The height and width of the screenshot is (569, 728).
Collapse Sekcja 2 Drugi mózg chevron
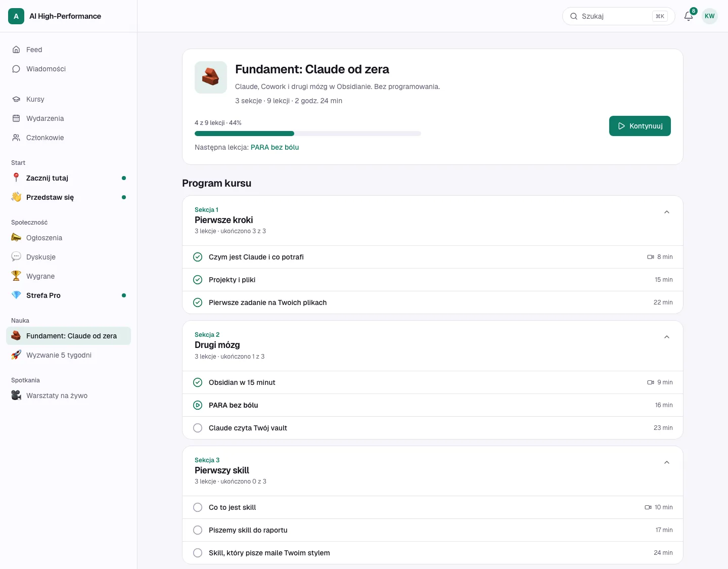coord(667,337)
